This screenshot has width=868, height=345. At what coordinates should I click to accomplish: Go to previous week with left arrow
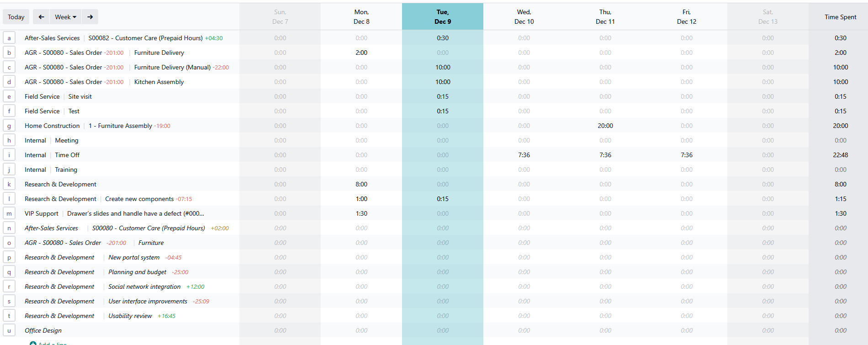pos(41,17)
